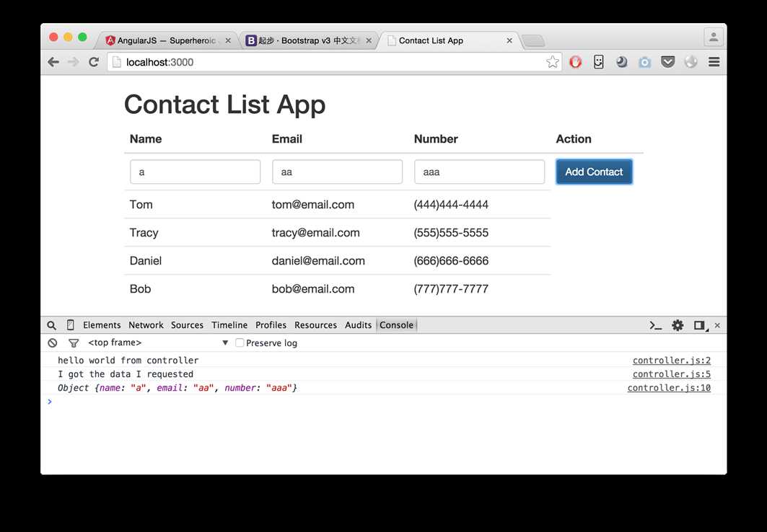Screen dimensions: 767x532
Task: Click the number (444)444-4444
Action: 451,205
